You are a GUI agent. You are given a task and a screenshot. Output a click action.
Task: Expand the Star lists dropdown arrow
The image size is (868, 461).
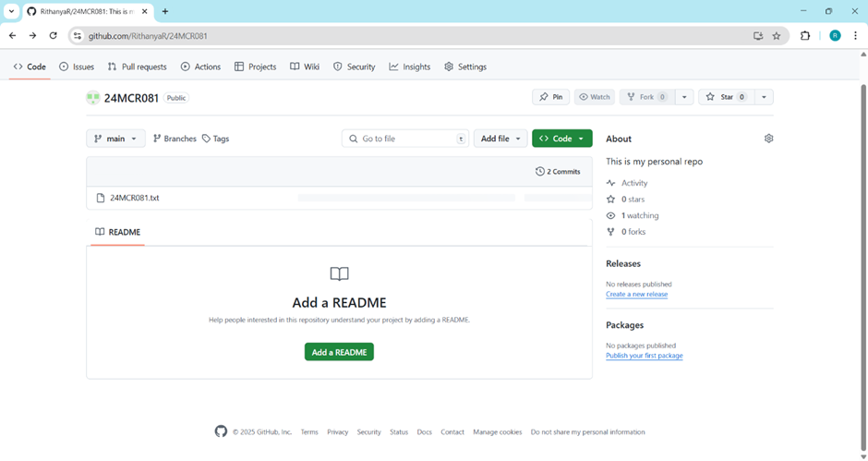[764, 97]
